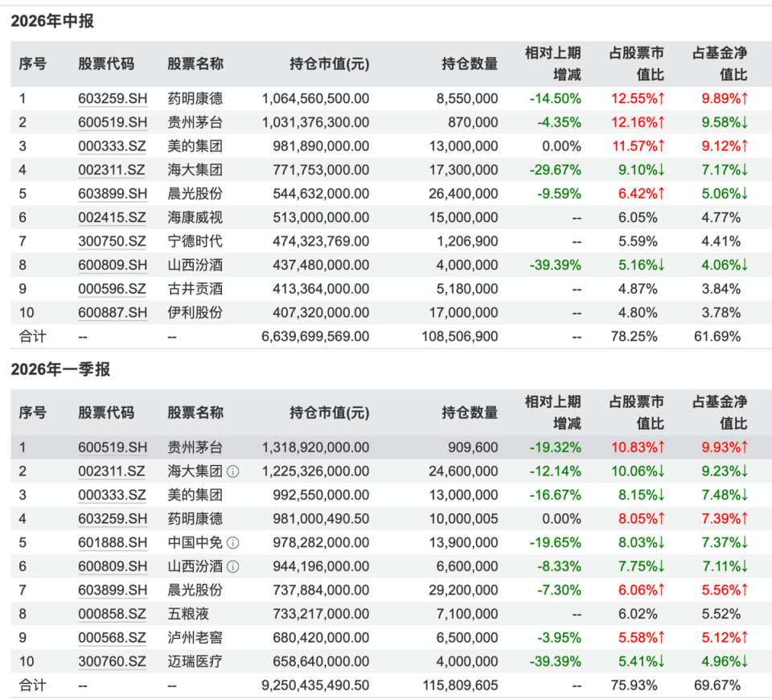This screenshot has width=772, height=700.
Task: Open stock code 002311.SZ in 2026年一季报 table
Action: point(112,471)
